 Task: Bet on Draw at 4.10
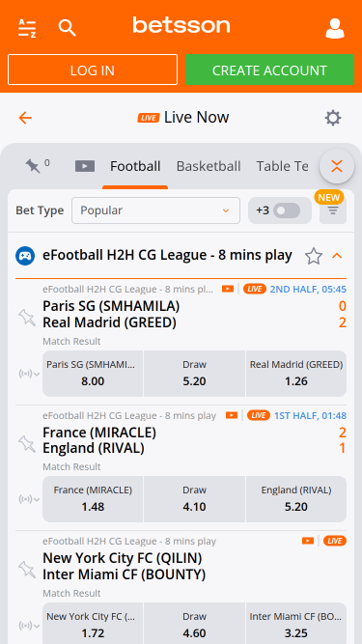[195, 499]
